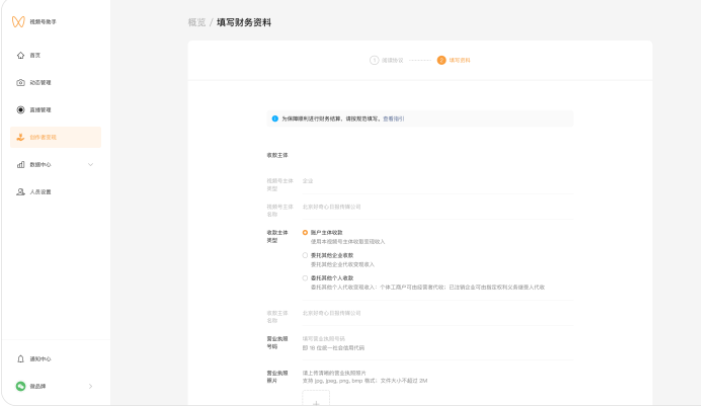Go to 首页 via the home icon
The width and height of the screenshot is (701, 408).
pos(21,55)
